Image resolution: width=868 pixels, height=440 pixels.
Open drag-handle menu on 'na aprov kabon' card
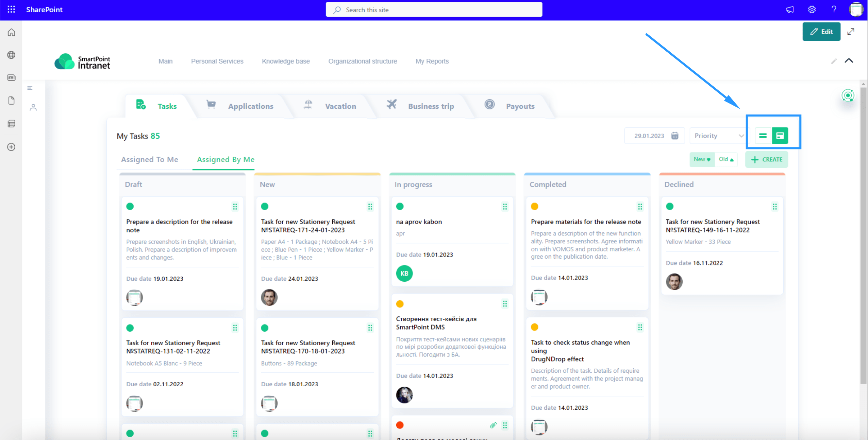click(x=505, y=207)
